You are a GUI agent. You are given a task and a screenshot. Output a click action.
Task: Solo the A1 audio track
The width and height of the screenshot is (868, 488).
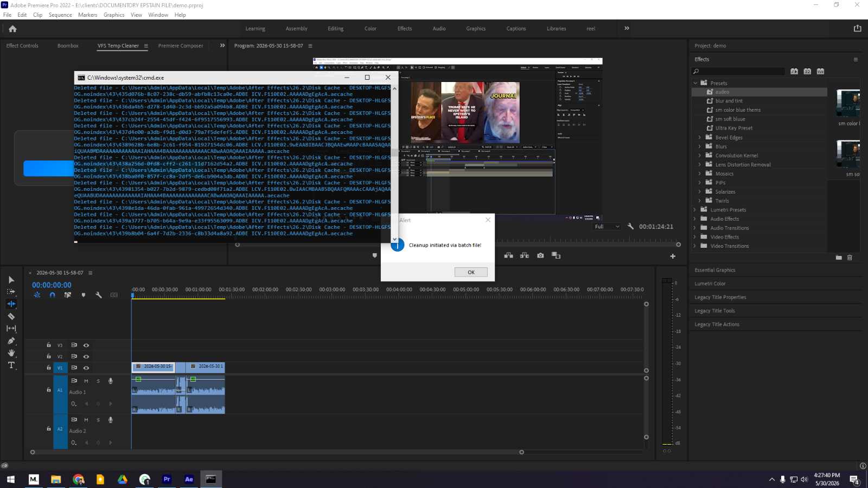point(98,381)
